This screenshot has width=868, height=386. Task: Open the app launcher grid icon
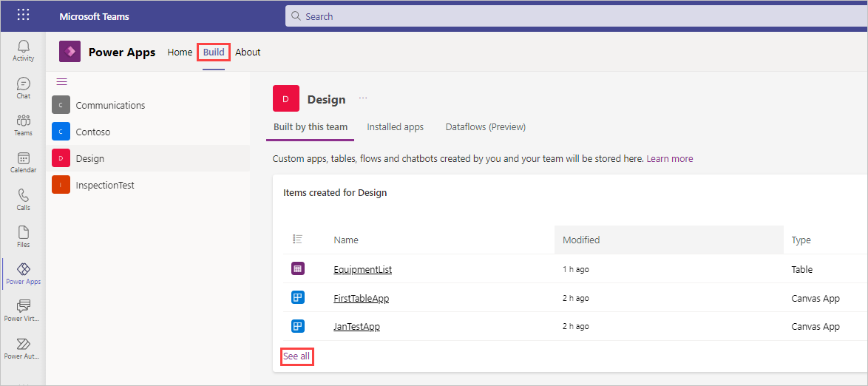click(x=23, y=16)
